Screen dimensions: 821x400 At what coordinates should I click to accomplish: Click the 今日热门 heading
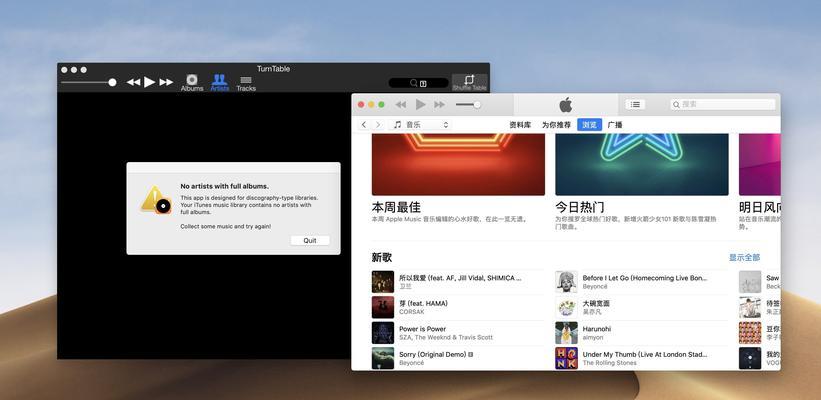(x=580, y=207)
